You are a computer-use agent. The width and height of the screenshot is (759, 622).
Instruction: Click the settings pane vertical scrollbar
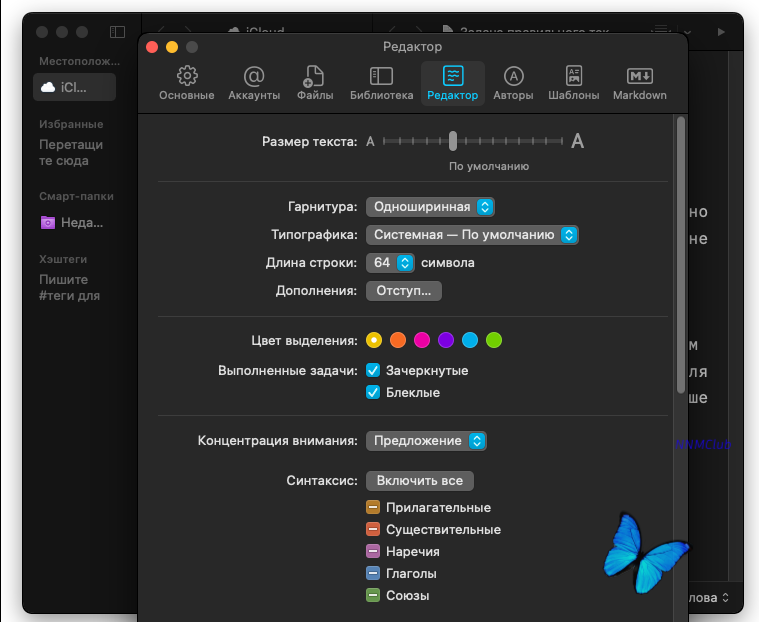(x=681, y=255)
